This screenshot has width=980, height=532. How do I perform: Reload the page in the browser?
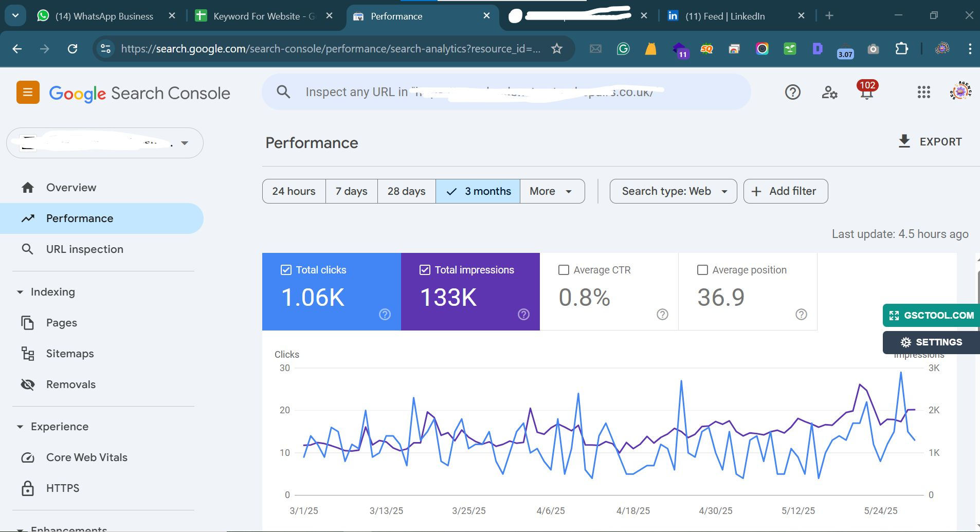pos(72,49)
